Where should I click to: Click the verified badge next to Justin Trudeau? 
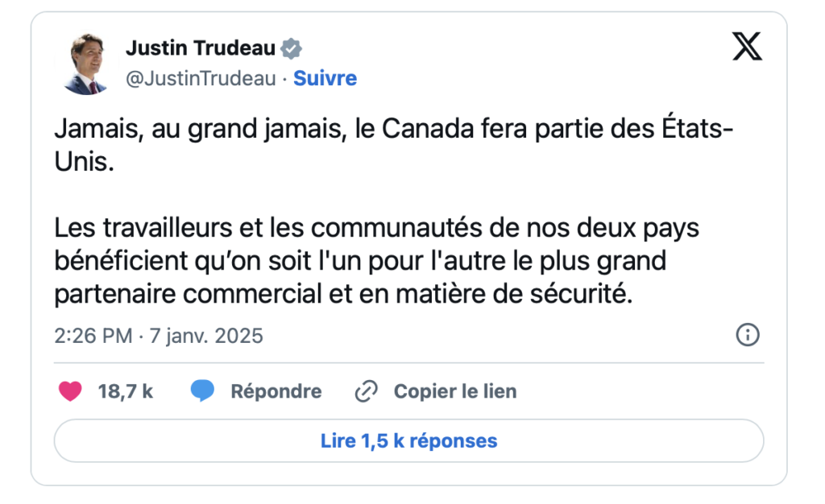291,49
